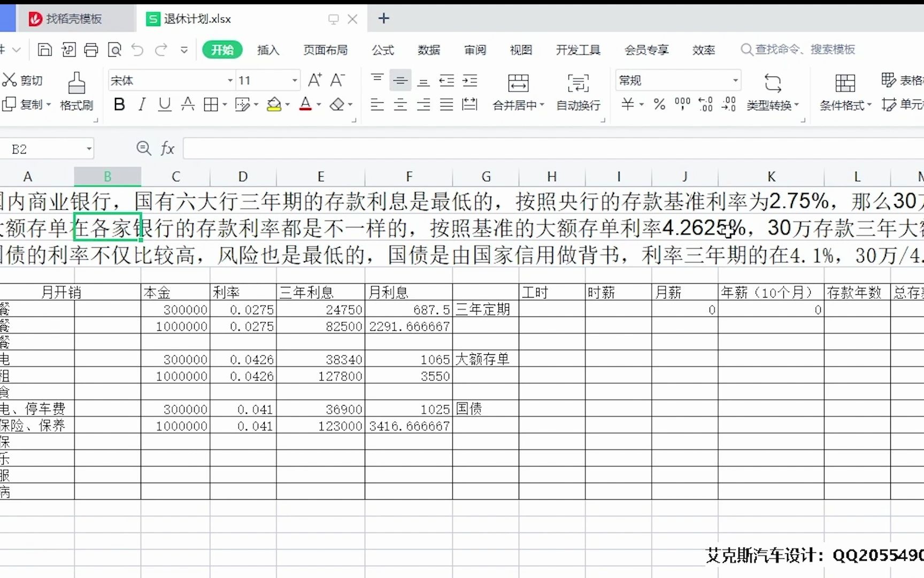The image size is (924, 578).
Task: Expand the Name Box dropdown arrow
Action: pos(89,149)
